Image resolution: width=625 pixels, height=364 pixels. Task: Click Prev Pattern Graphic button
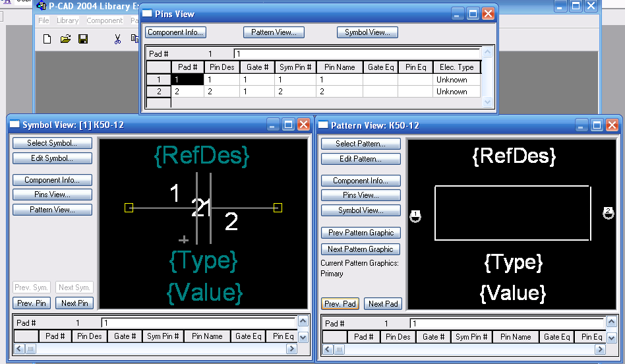click(361, 233)
